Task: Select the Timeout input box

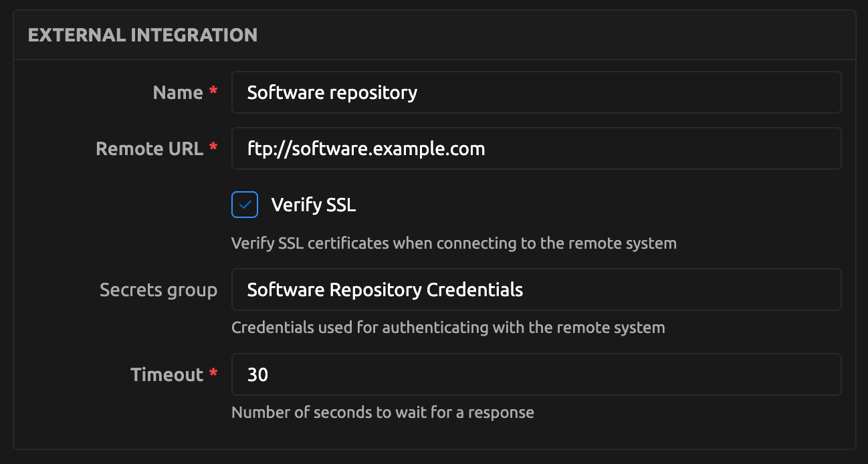Action: 535,374
